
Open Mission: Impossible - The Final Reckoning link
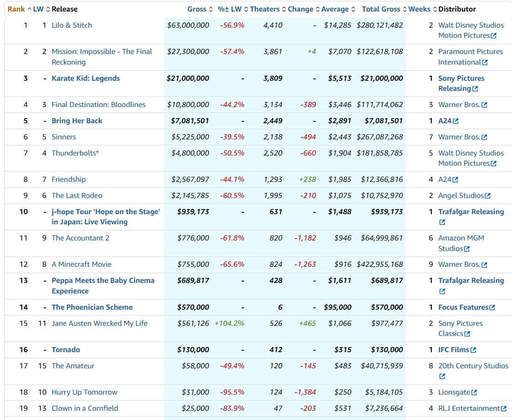click(x=102, y=57)
